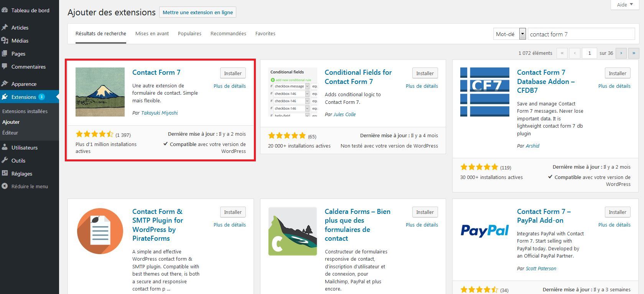Open Contact Form 7 Database Addon title
The width and height of the screenshot is (644, 294).
click(x=546, y=81)
